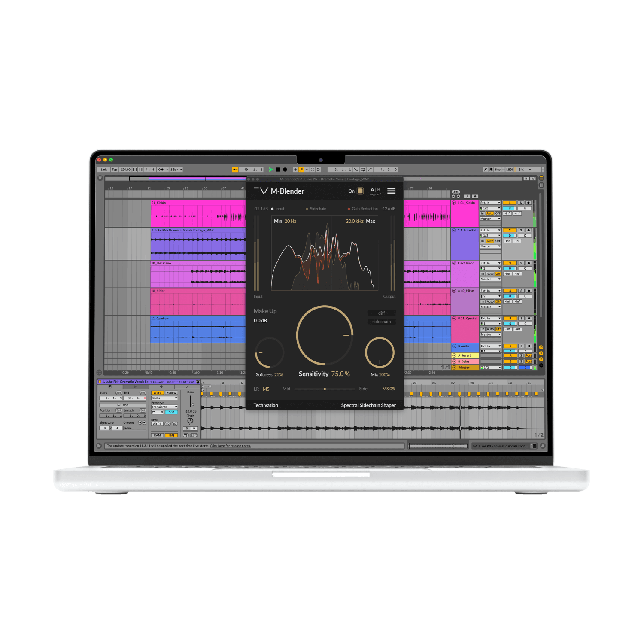Adjust the Mix knob
The width and height of the screenshot is (644, 644).
(380, 352)
